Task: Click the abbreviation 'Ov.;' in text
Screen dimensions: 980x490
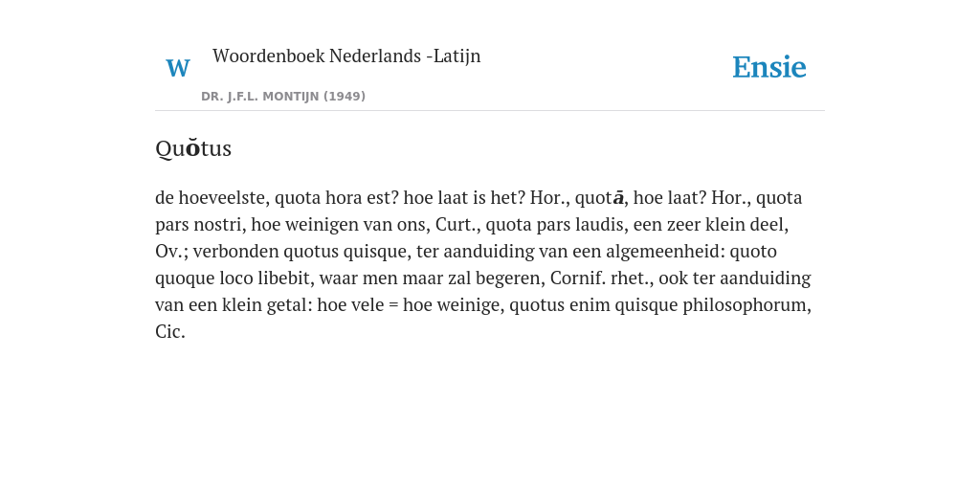Action: (x=172, y=252)
